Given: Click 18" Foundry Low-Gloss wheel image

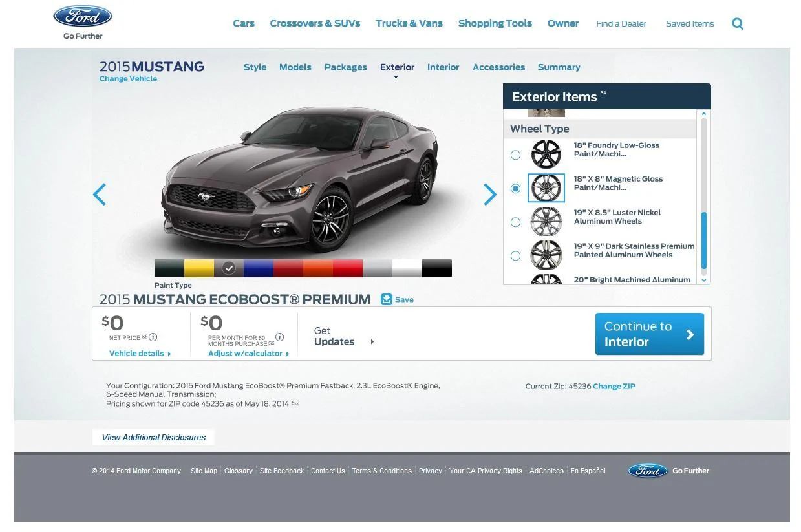Looking at the screenshot, I should click(546, 154).
